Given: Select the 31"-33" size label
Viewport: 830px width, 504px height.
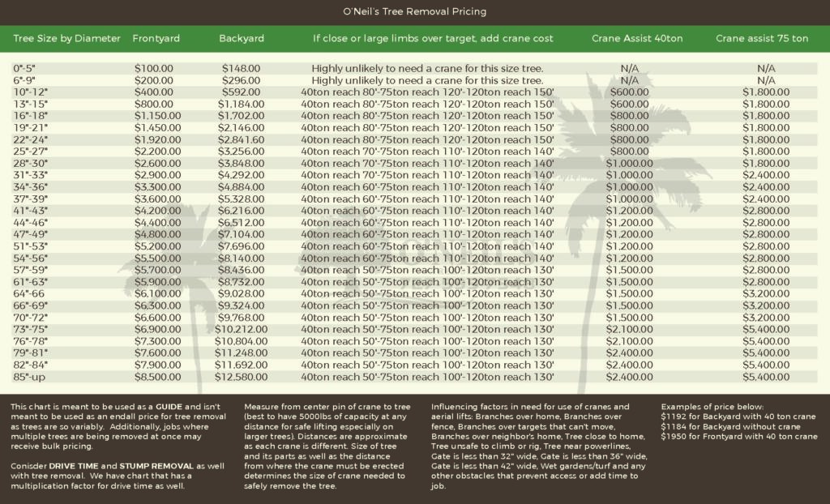Looking at the screenshot, I should pos(30,175).
